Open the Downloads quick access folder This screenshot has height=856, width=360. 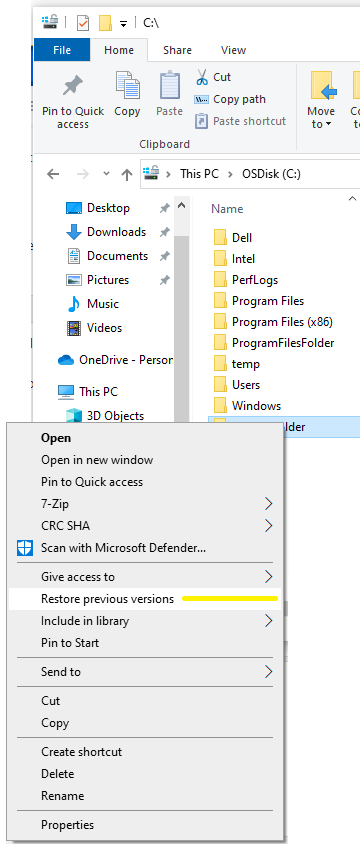116,232
